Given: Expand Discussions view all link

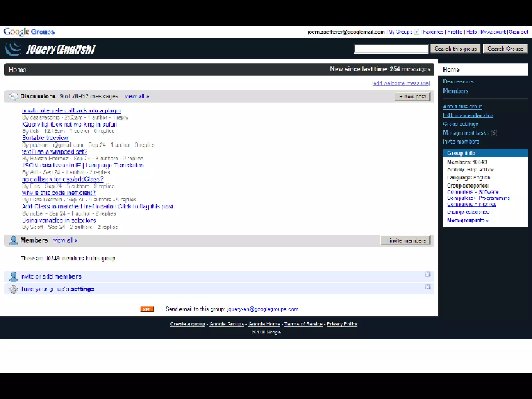Looking at the screenshot, I should (137, 96).
